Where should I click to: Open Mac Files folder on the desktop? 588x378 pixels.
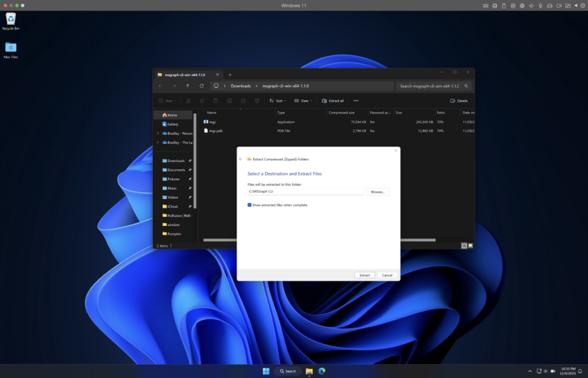click(x=11, y=50)
